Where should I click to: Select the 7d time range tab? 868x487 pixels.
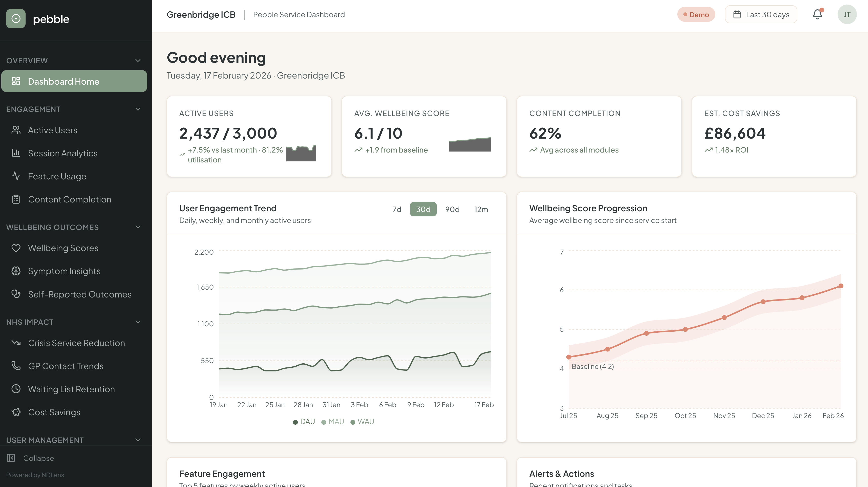[397, 209]
